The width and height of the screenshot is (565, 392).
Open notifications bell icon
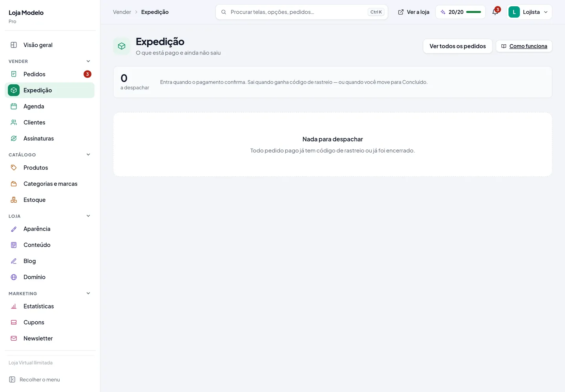click(495, 12)
